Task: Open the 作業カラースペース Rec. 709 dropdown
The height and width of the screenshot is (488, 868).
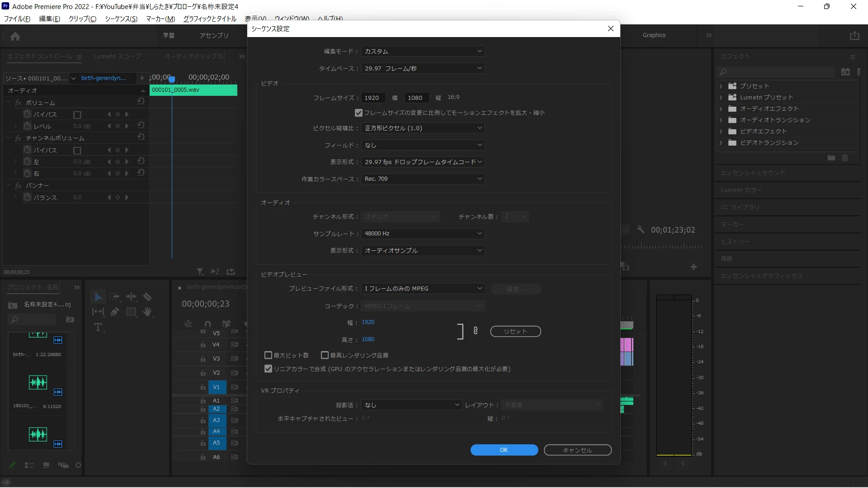Action: click(423, 179)
